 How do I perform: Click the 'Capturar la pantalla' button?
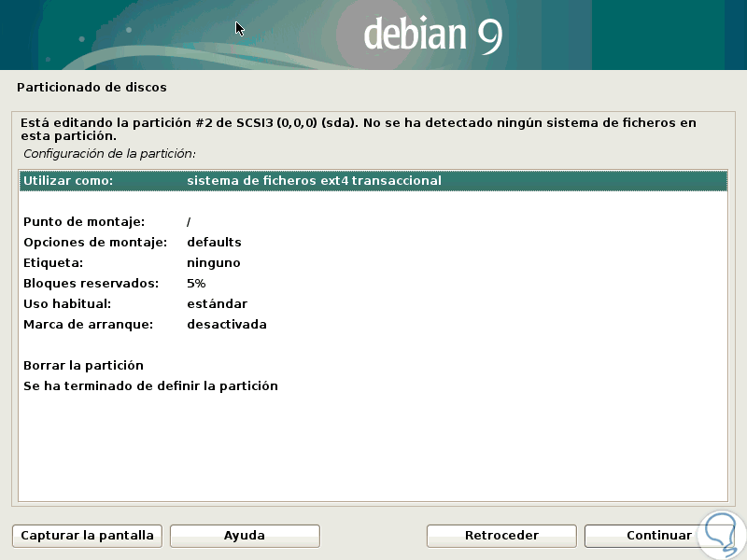87,536
